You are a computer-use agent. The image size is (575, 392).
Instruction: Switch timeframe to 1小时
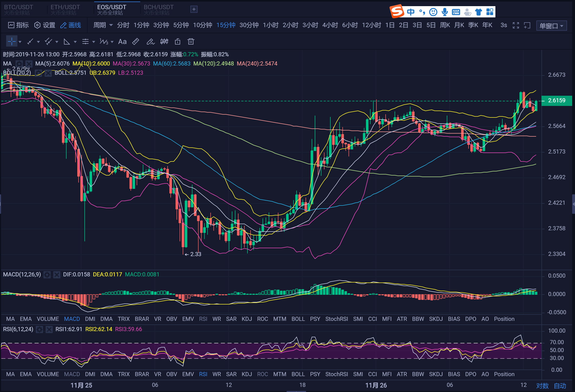[x=270, y=25]
